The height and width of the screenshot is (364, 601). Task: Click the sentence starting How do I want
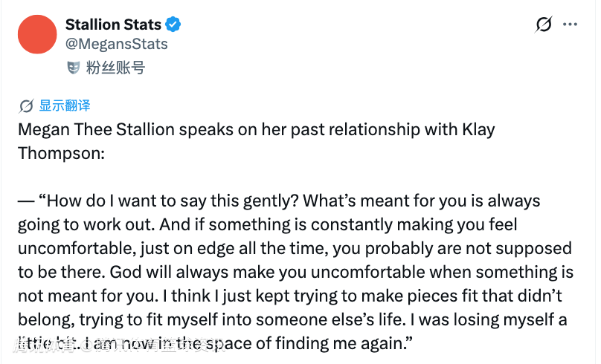173,201
